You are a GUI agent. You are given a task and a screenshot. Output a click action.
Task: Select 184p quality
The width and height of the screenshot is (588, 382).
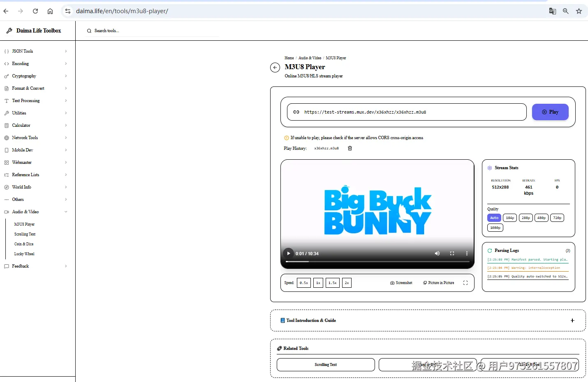pyautogui.click(x=510, y=218)
